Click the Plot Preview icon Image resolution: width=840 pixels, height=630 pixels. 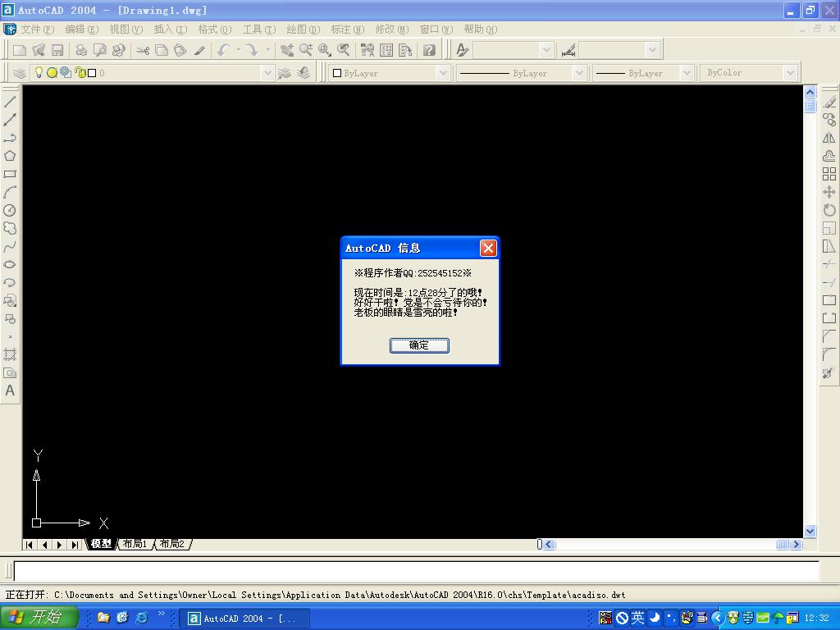click(99, 50)
